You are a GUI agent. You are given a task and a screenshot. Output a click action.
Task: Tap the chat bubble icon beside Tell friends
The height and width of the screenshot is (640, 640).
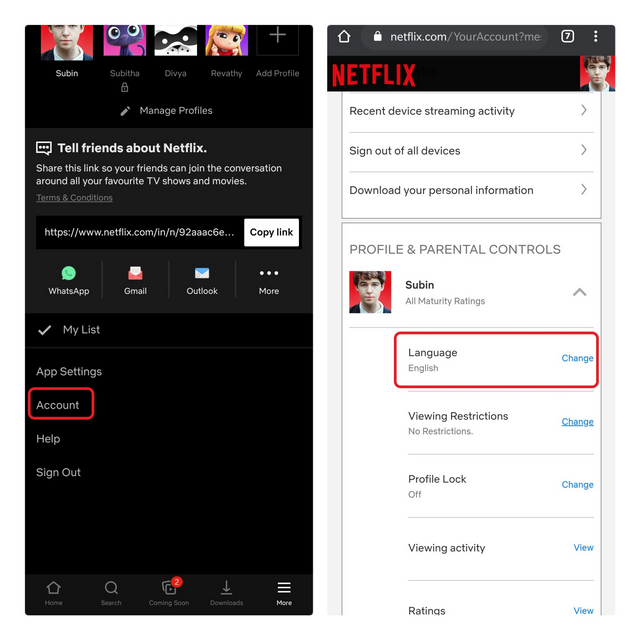click(x=44, y=148)
